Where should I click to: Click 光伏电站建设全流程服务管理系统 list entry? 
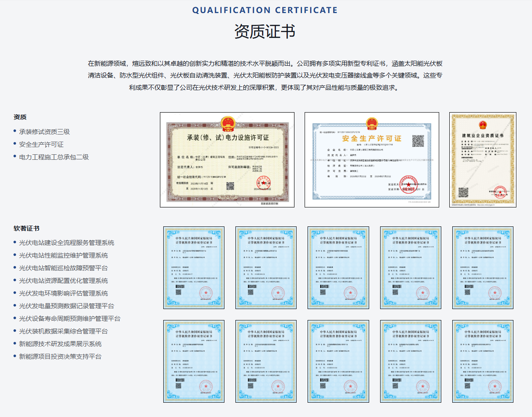tap(67, 242)
